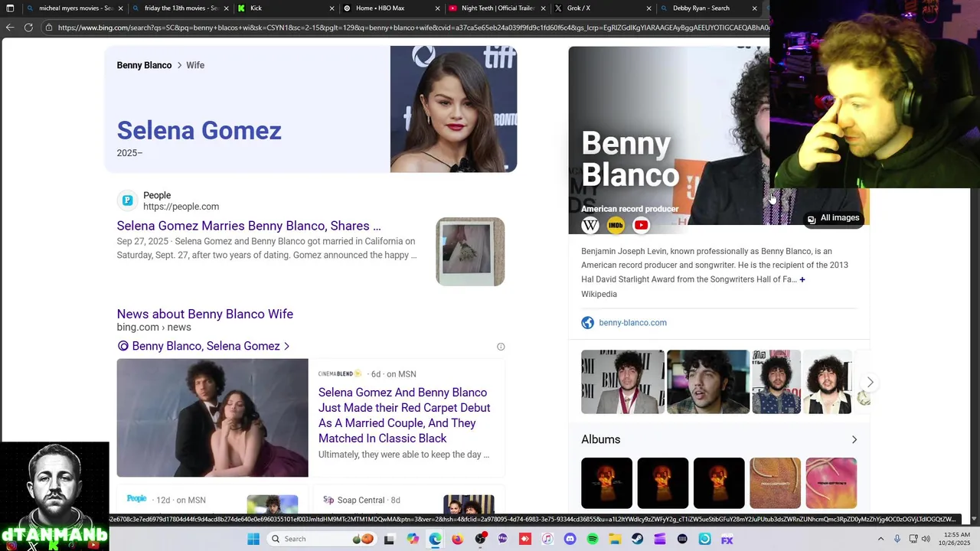Viewport: 980px width, 551px height.
Task: Launch Steam from the taskbar
Action: (x=637, y=539)
